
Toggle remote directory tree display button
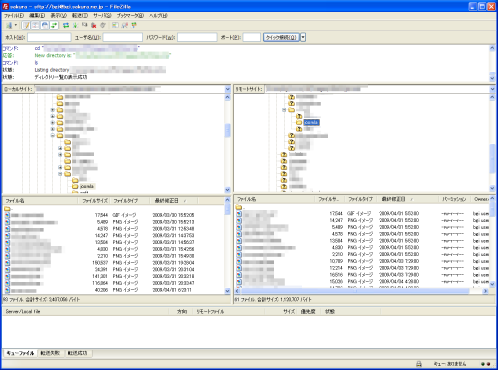(x=44, y=25)
